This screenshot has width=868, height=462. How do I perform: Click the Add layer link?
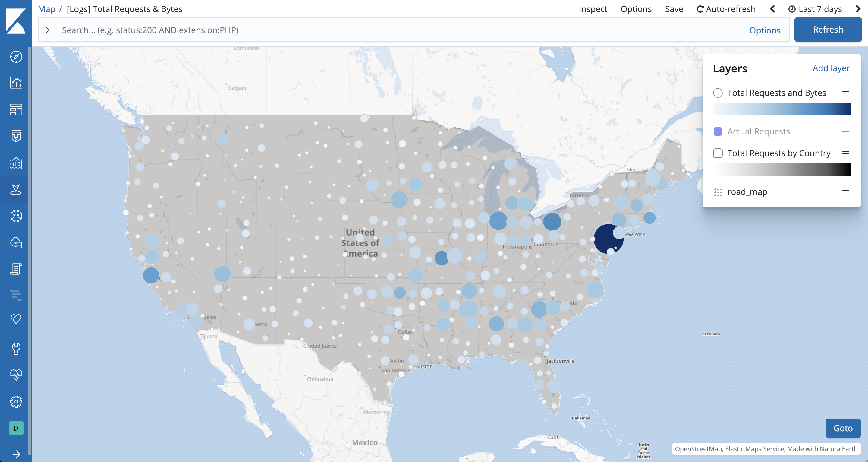click(x=831, y=68)
